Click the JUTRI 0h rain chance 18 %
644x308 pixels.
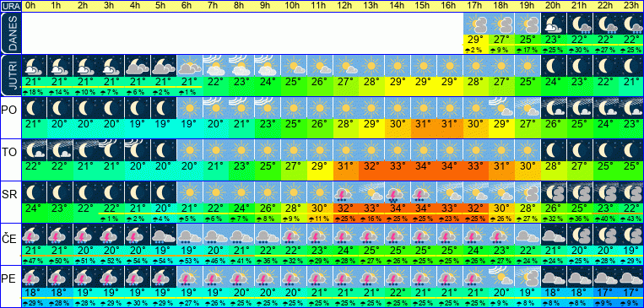coord(34,92)
